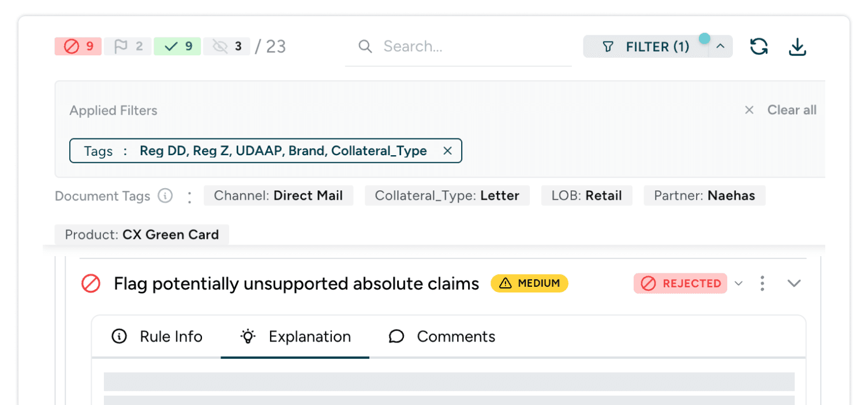Open the REJECTED status dropdown
This screenshot has height=405, width=868.
tap(738, 283)
